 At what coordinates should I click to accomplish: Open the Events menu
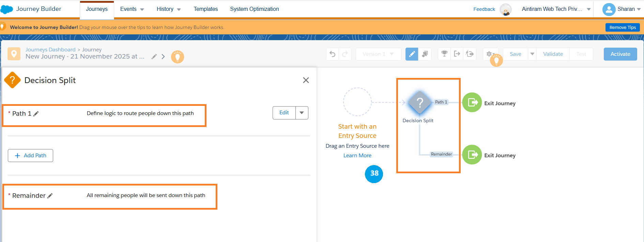coord(132,9)
